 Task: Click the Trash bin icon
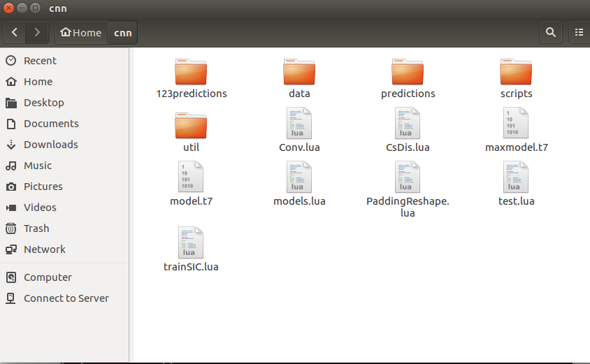pos(11,228)
